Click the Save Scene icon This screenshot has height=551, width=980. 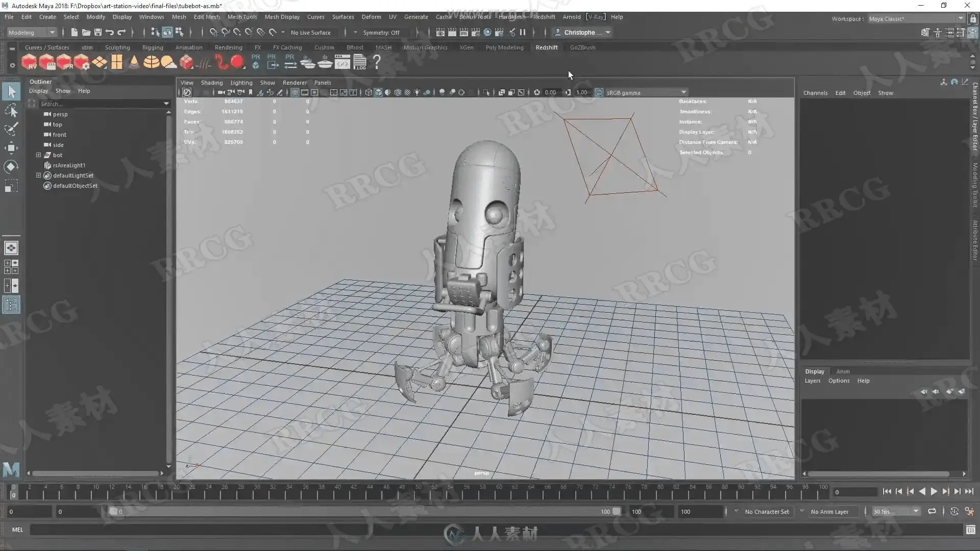[x=97, y=32]
